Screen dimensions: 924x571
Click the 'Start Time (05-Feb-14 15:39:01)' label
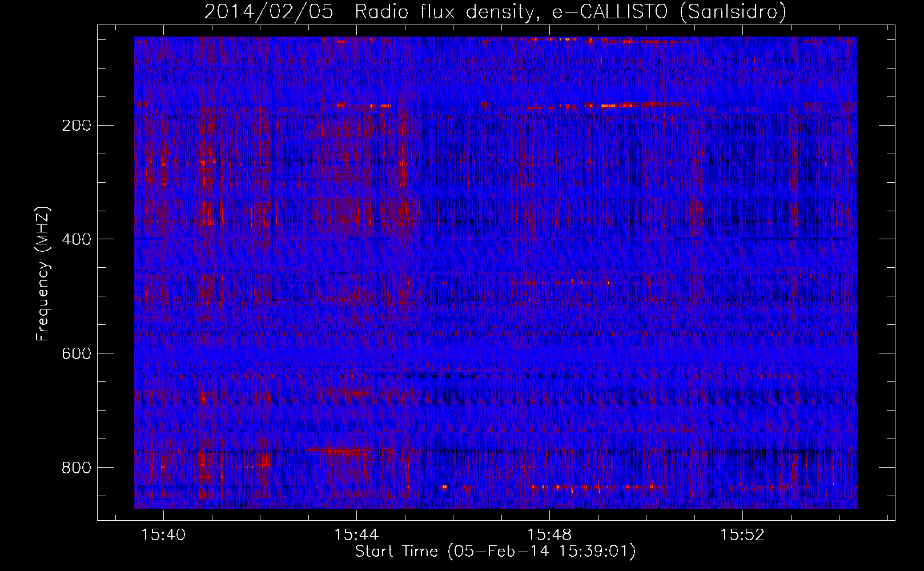496,552
